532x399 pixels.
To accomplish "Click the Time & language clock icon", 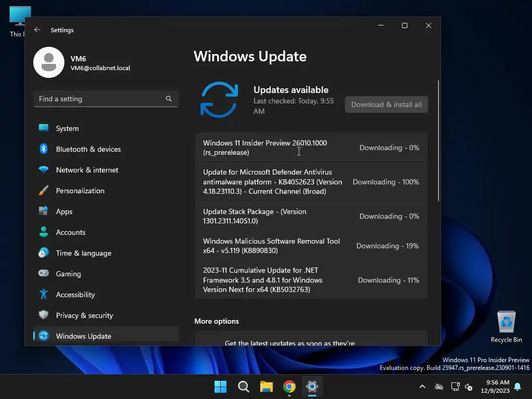I will point(44,253).
